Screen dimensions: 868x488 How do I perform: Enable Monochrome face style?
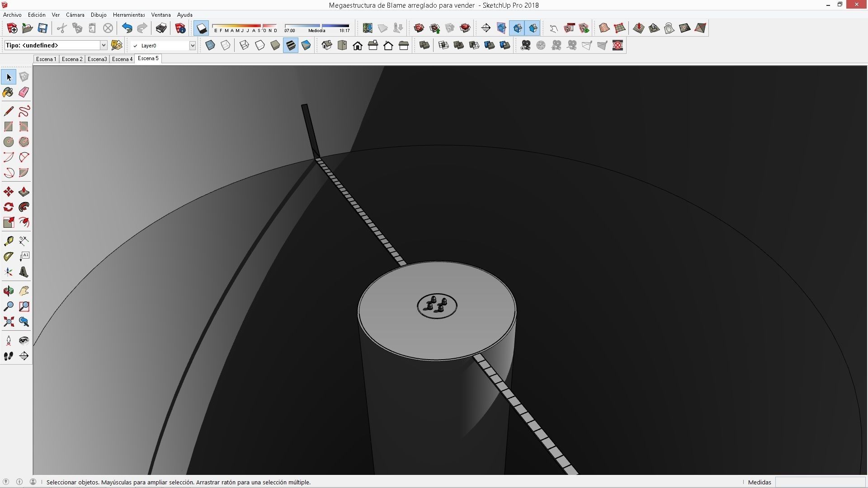point(306,45)
